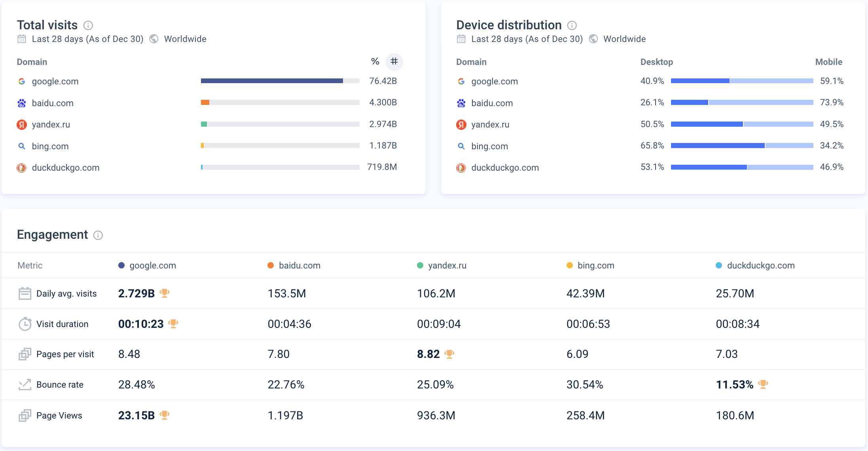The image size is (868, 451).
Task: Click trophy icon next to 23.15B
Action: coord(165,415)
